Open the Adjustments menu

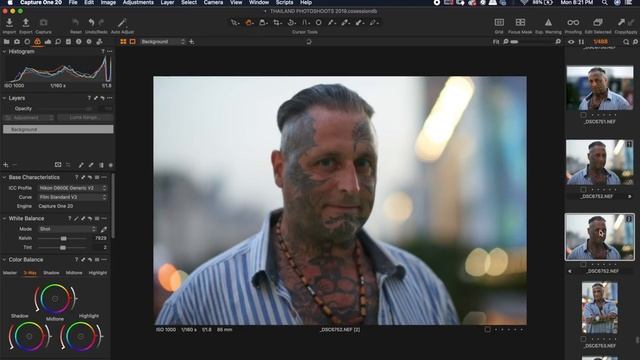(138, 2)
